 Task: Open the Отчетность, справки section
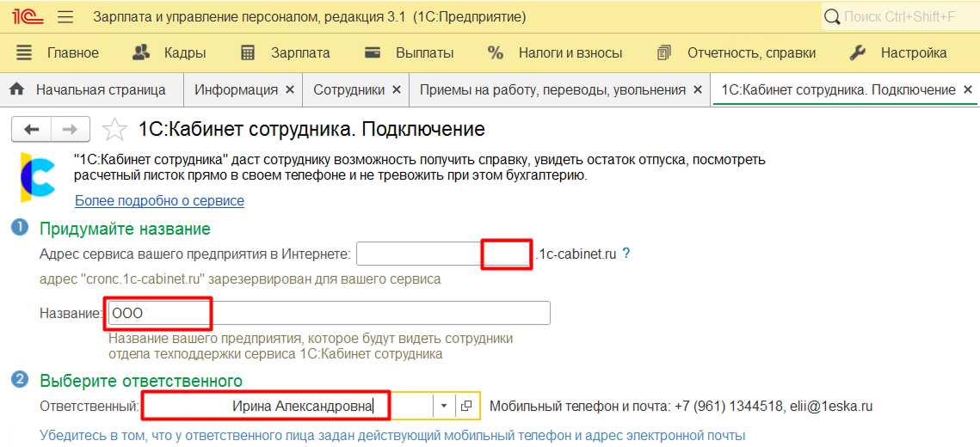point(751,53)
